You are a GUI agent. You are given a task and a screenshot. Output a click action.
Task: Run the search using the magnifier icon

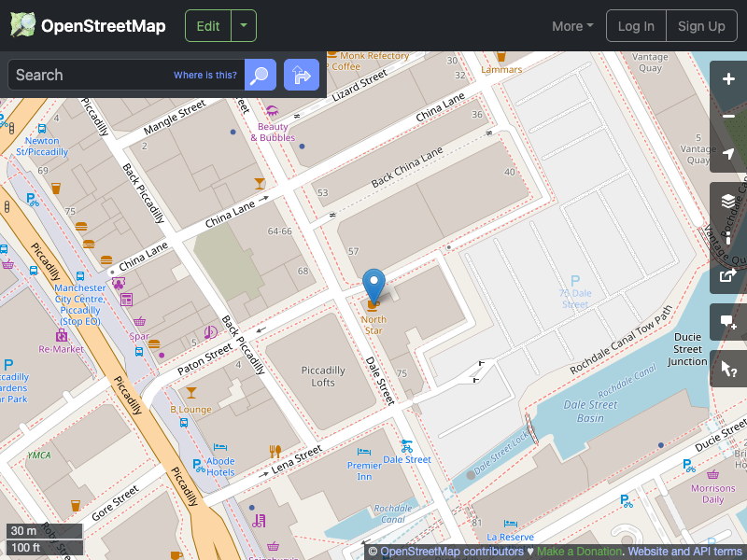pyautogui.click(x=260, y=75)
